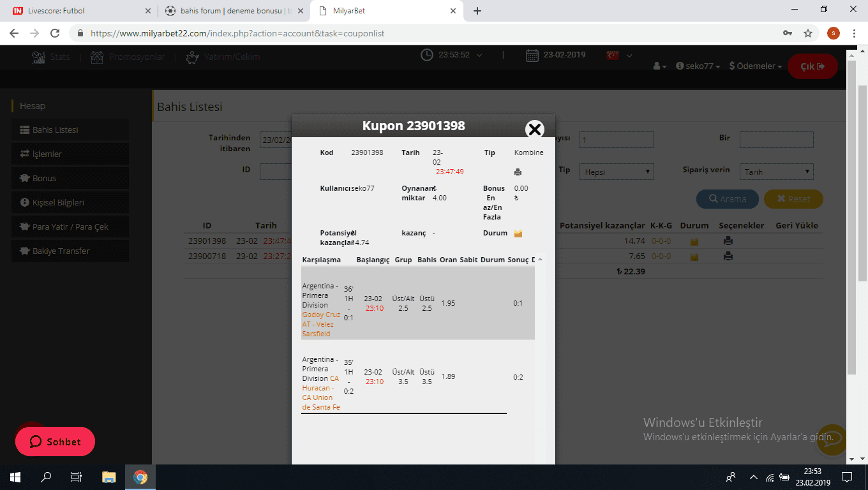Click the Tarihinden itibaren date field
This screenshot has height=490, width=868.
coord(276,140)
